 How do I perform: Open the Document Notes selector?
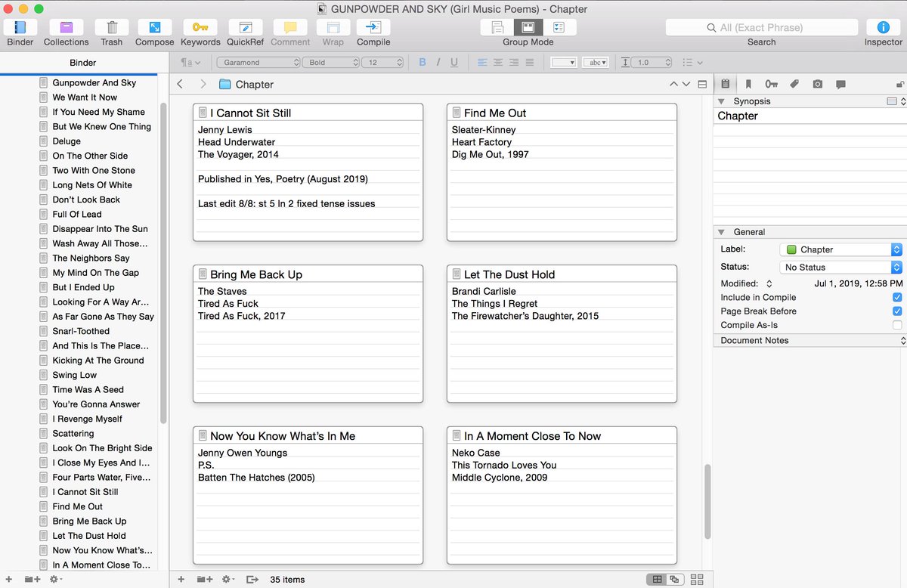809,341
